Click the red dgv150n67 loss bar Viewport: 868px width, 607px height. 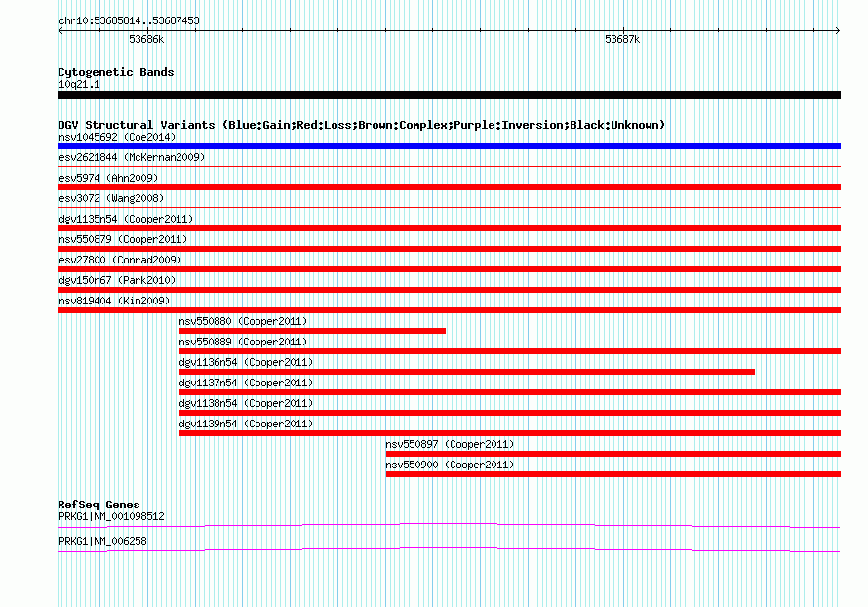click(x=449, y=290)
